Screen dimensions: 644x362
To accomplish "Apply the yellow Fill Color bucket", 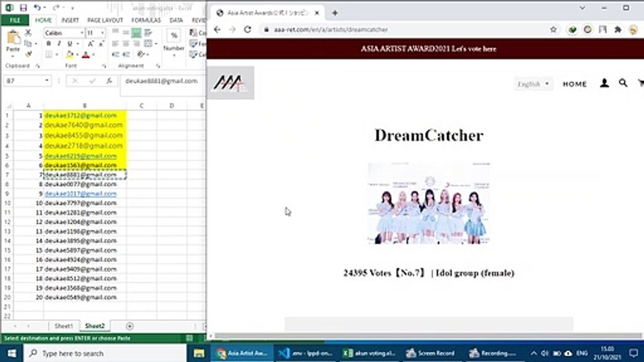I will tap(69, 54).
